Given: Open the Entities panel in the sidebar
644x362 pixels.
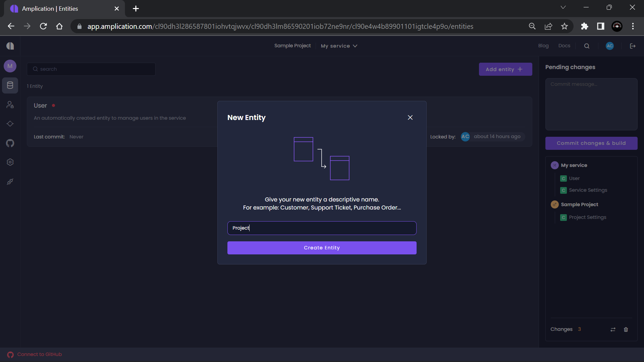Looking at the screenshot, I should [x=10, y=85].
